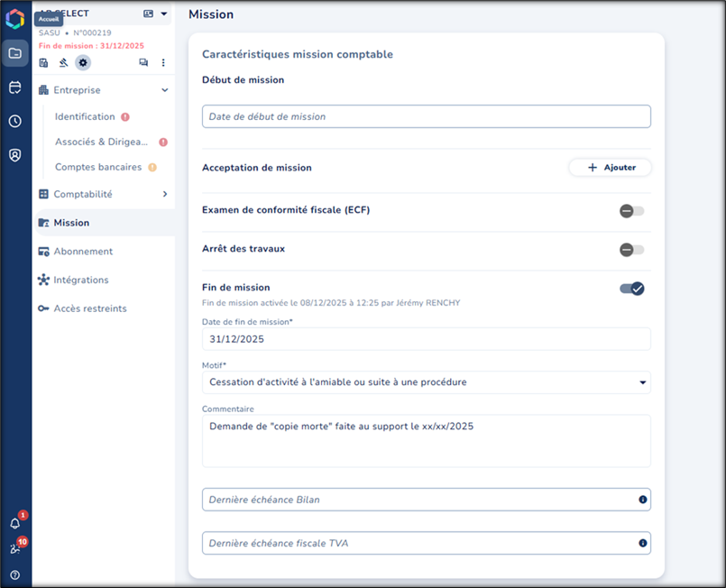726x588 pixels.
Task: Open the party popper news icon
Action: pyautogui.click(x=15, y=548)
